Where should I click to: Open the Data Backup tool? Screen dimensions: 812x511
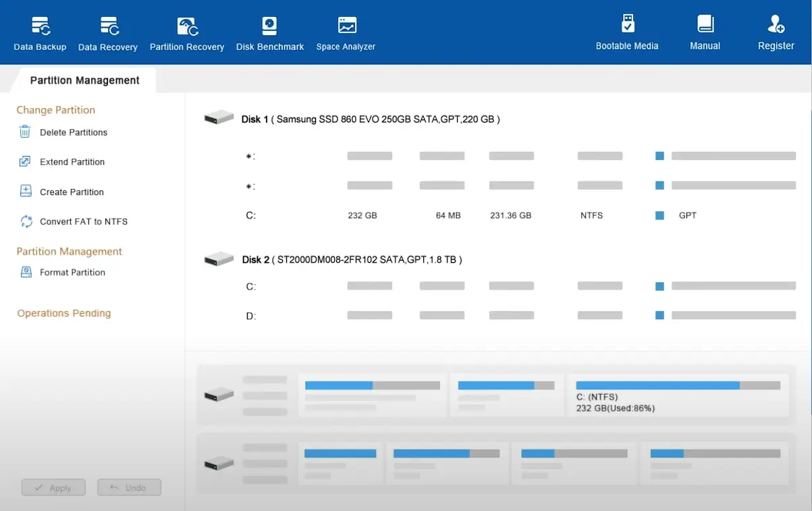40,34
